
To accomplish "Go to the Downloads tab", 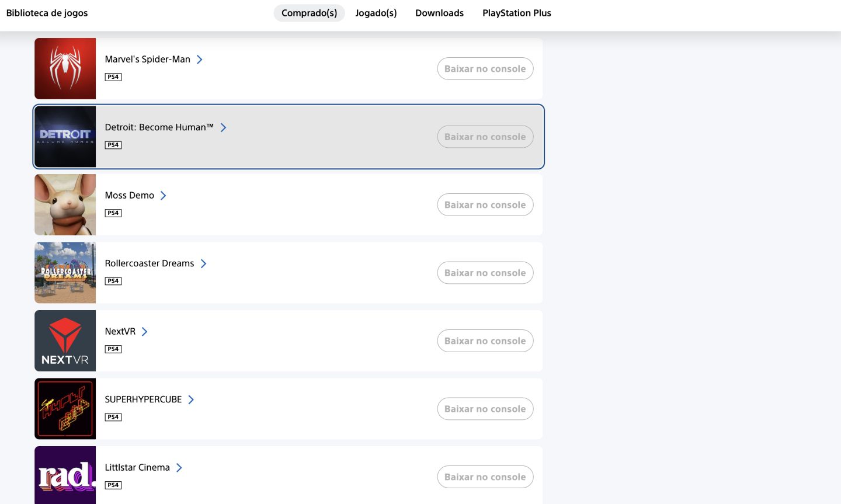I will coord(440,13).
